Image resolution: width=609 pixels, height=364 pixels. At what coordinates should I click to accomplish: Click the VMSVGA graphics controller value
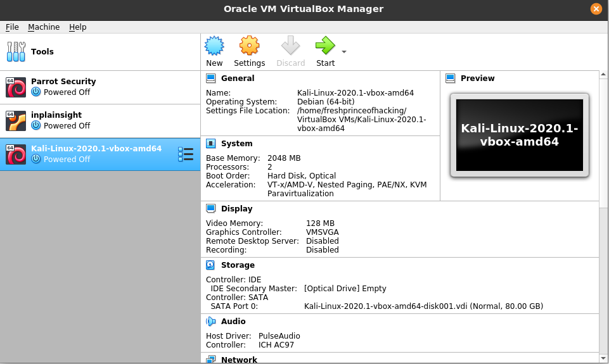pyautogui.click(x=323, y=232)
